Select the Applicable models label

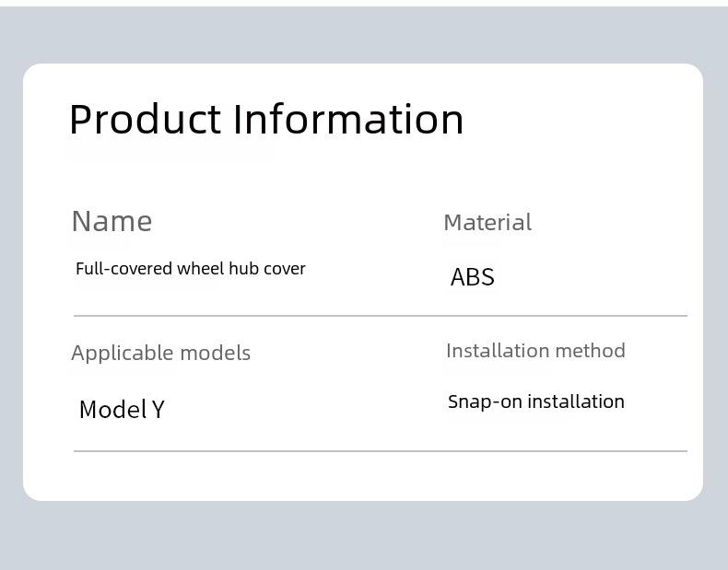[160, 354]
